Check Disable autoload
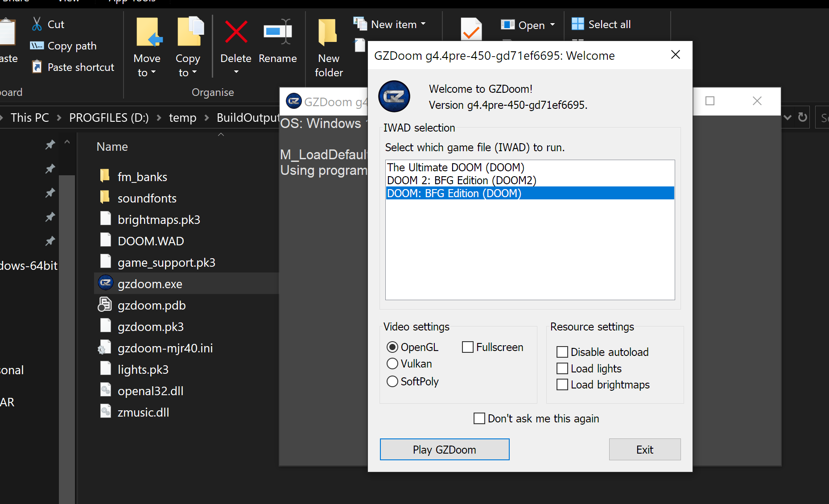Viewport: 829px width, 504px height. (562, 352)
